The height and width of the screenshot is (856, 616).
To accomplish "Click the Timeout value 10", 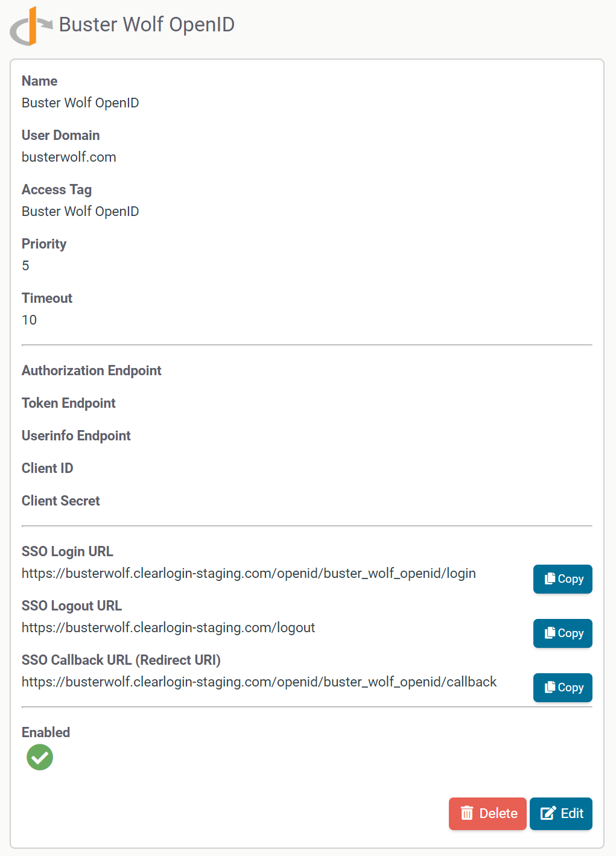I will (29, 320).
